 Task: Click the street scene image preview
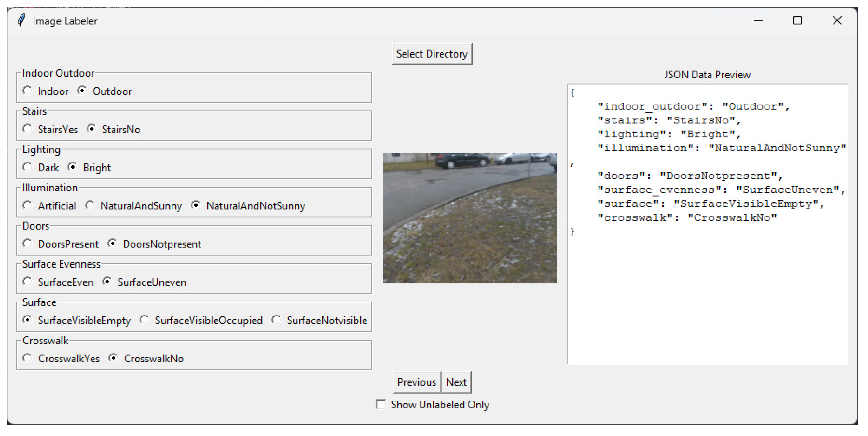(470, 218)
